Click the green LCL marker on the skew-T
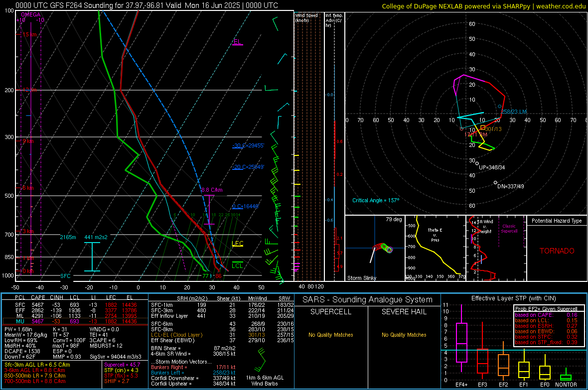The width and height of the screenshot is (588, 390). 237,265
